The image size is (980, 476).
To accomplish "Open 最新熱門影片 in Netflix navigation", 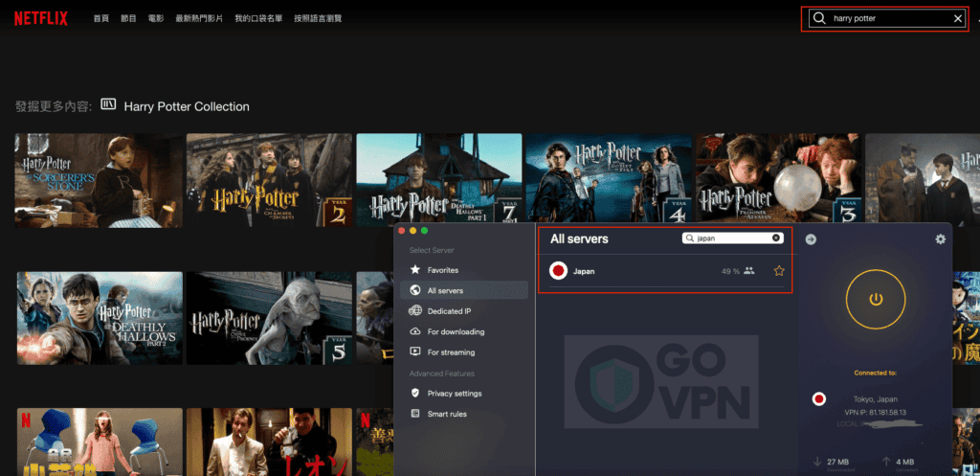I will pyautogui.click(x=199, y=19).
